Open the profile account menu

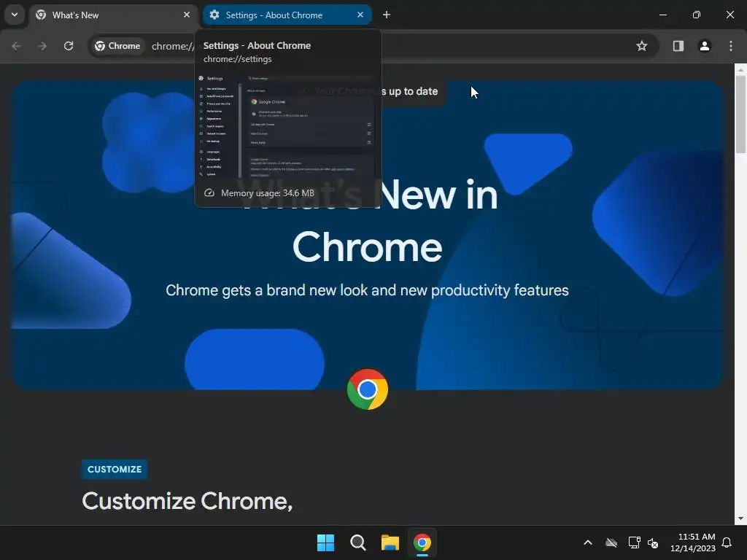point(705,46)
